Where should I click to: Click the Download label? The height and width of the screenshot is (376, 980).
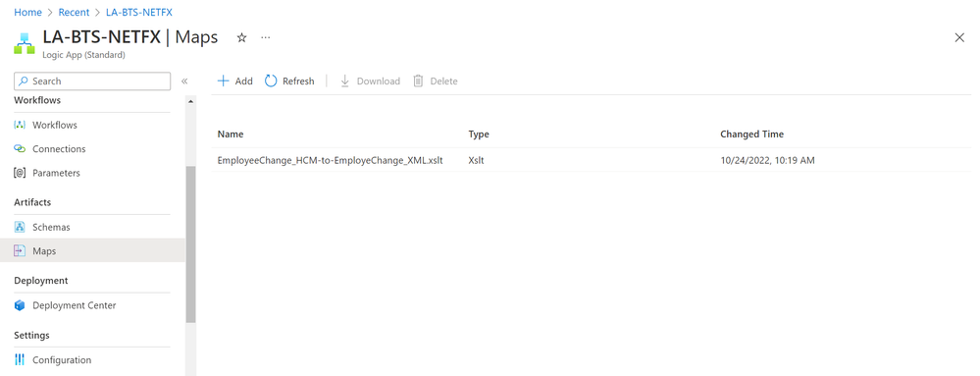click(378, 81)
